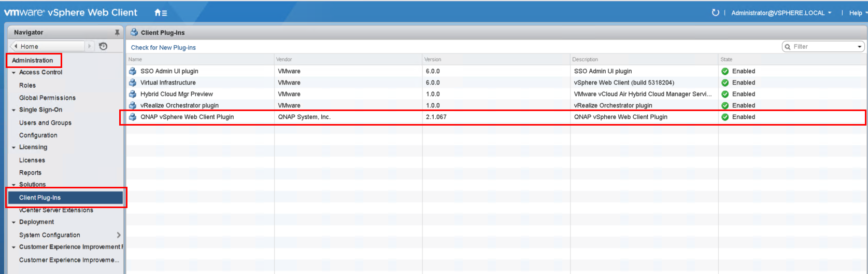
Task: Open the Filter dropdown arrow
Action: (860, 47)
